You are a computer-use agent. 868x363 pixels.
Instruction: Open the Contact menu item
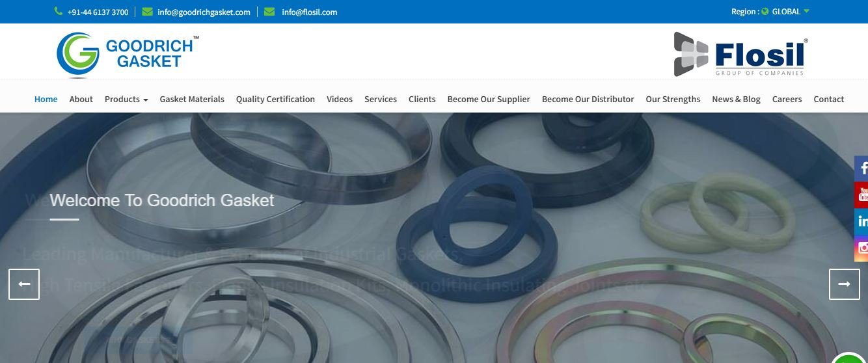point(829,99)
